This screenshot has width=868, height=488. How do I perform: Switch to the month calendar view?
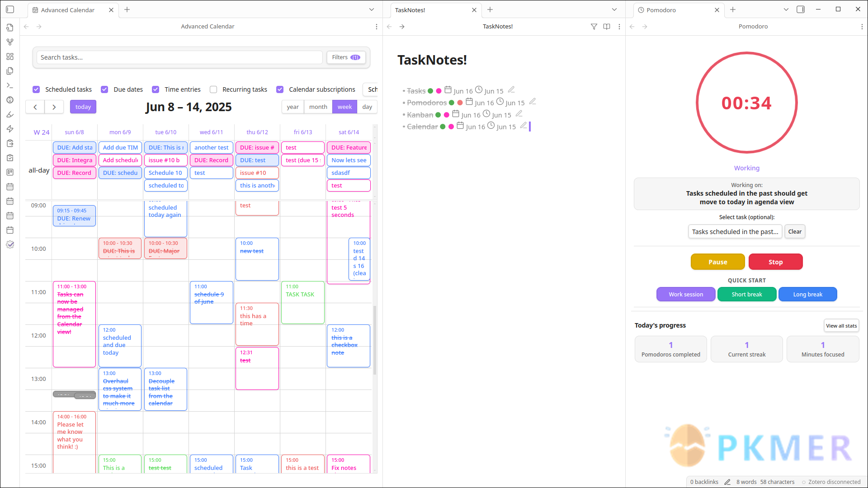(x=318, y=107)
